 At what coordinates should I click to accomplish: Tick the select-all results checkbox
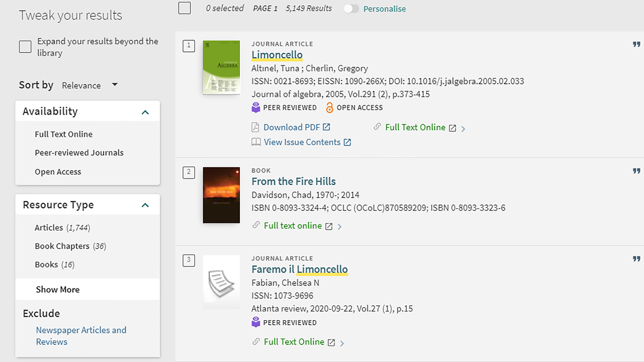[184, 8]
